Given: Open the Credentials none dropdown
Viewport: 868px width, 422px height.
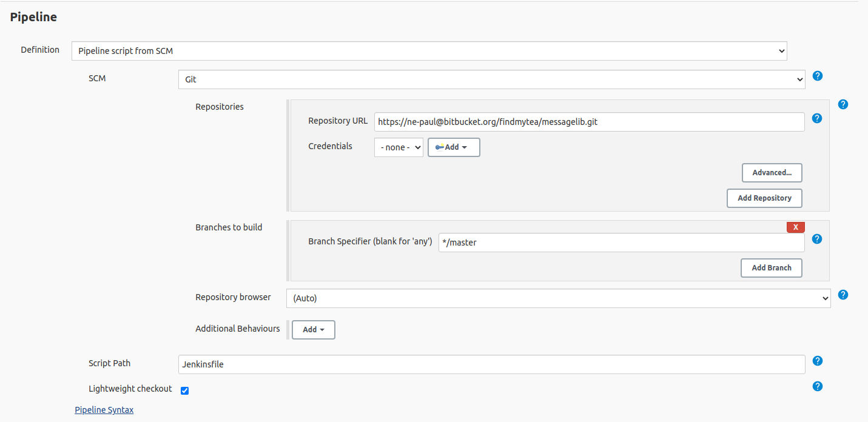Looking at the screenshot, I should coord(399,147).
